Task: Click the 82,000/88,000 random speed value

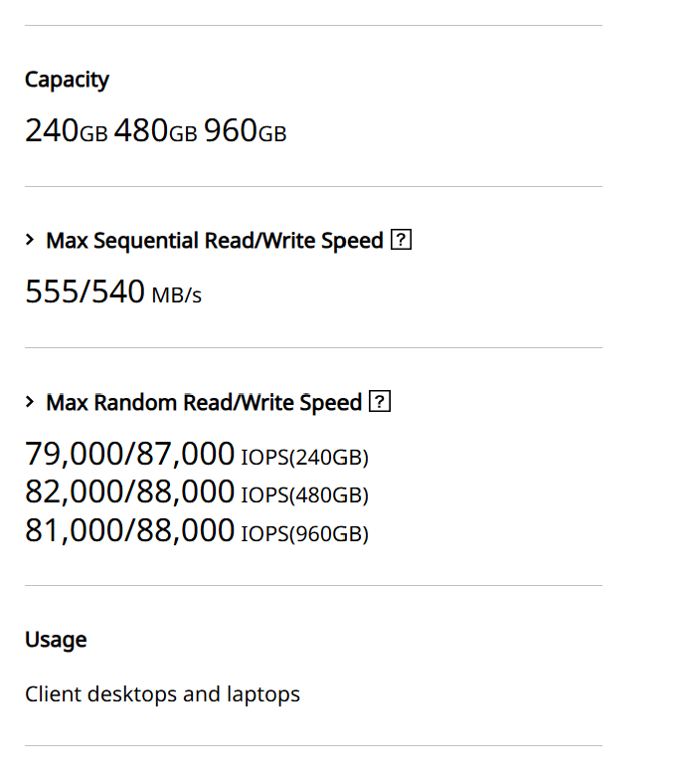Action: click(129, 491)
